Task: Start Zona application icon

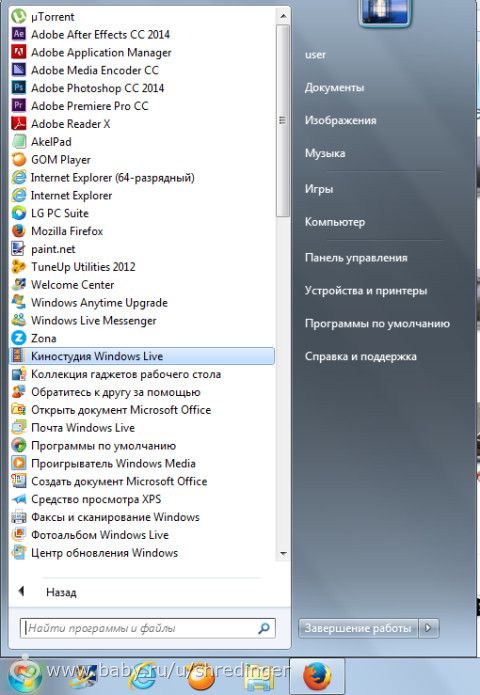Action: (x=19, y=338)
